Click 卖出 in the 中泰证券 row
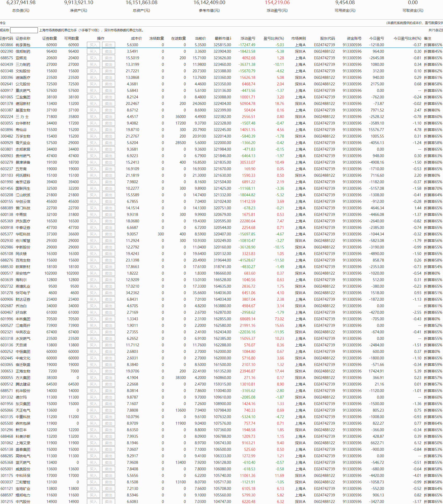The height and width of the screenshot is (504, 443). click(108, 228)
